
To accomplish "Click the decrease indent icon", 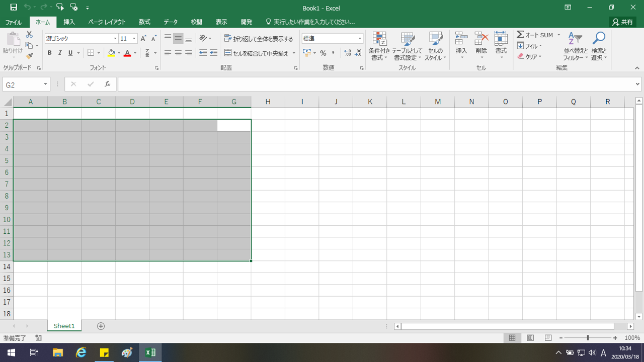I will point(203,53).
